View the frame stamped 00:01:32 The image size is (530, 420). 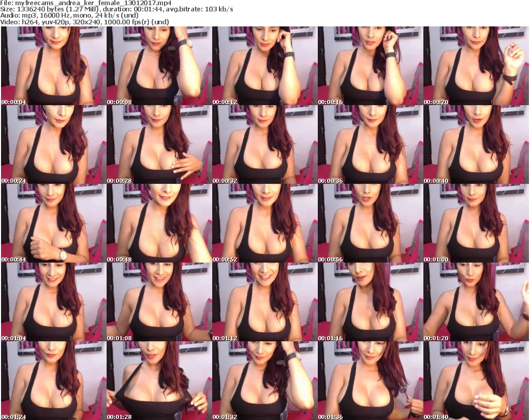click(264, 381)
